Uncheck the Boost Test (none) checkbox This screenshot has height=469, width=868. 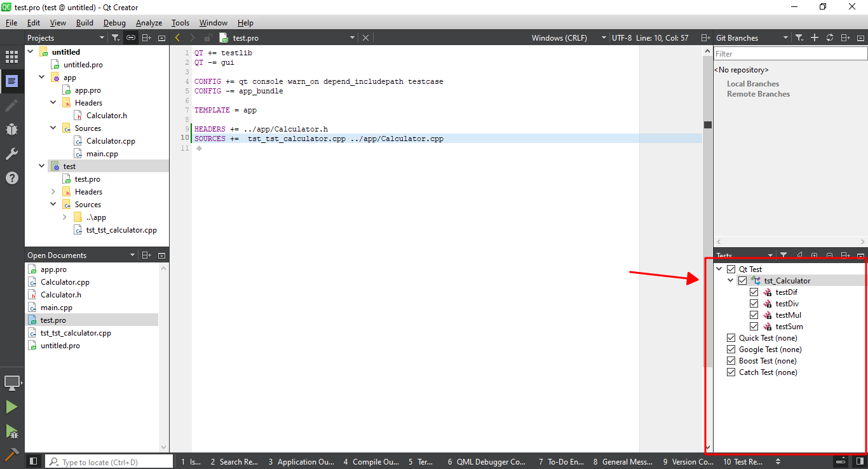[731, 361]
